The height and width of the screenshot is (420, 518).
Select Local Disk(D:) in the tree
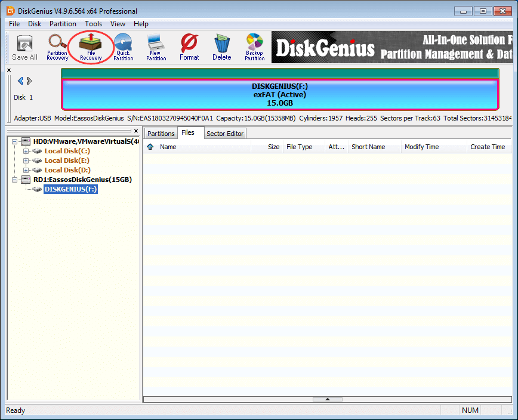pos(67,171)
